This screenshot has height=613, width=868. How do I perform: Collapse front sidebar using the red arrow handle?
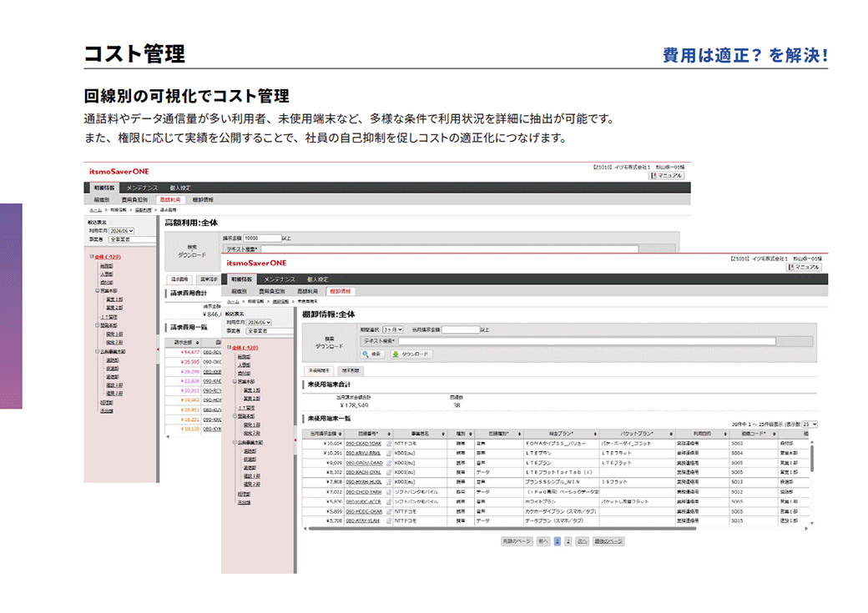tap(295, 440)
